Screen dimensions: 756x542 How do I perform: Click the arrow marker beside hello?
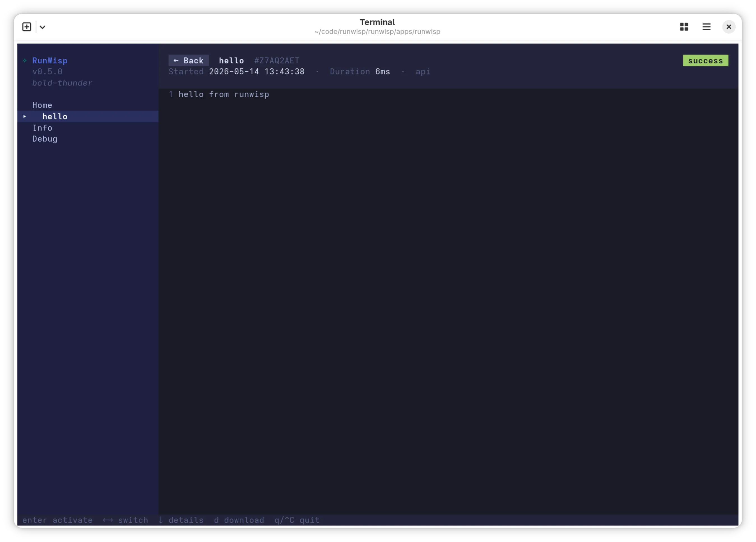pos(25,116)
